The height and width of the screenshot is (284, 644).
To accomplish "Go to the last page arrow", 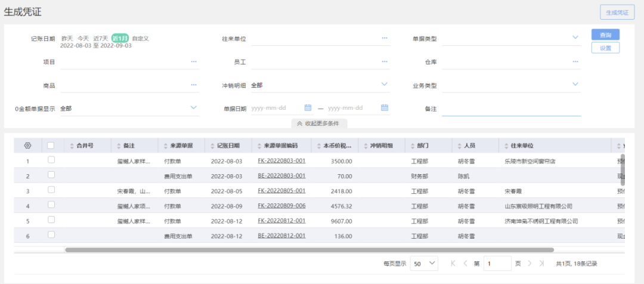I will pos(541,264).
